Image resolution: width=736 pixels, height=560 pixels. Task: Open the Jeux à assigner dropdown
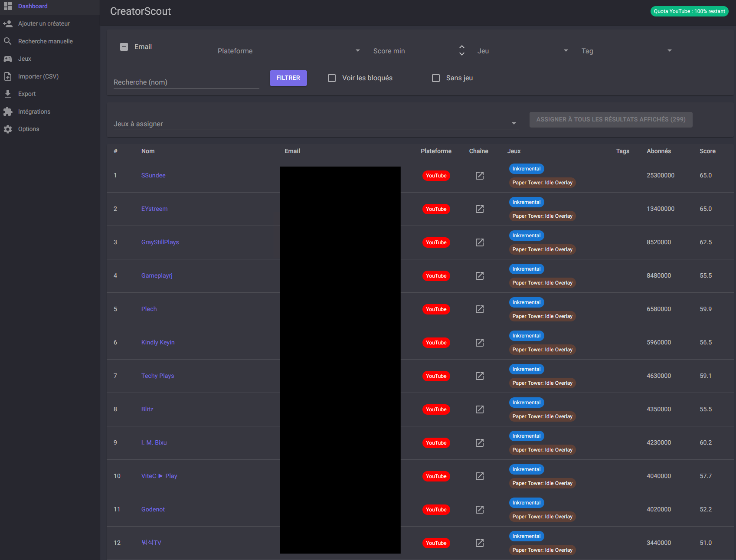click(316, 124)
